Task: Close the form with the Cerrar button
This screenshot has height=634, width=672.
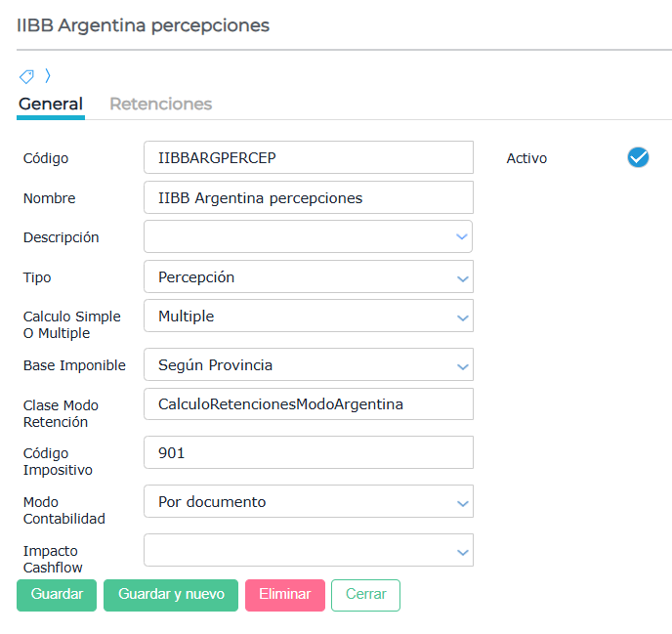Action: pyautogui.click(x=365, y=594)
